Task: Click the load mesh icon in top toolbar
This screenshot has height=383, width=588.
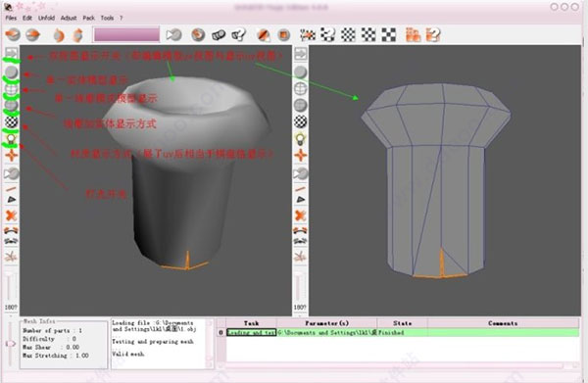Action: pyautogui.click(x=13, y=35)
